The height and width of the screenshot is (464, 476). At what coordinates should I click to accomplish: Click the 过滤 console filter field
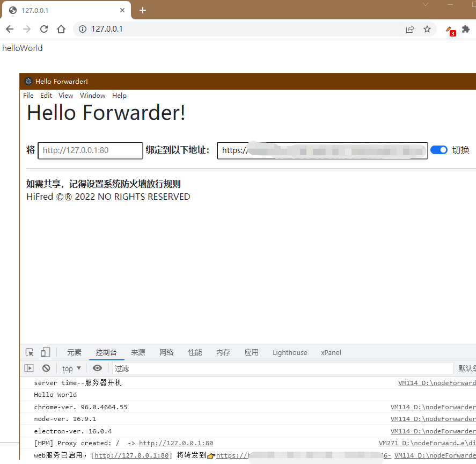[x=283, y=368]
